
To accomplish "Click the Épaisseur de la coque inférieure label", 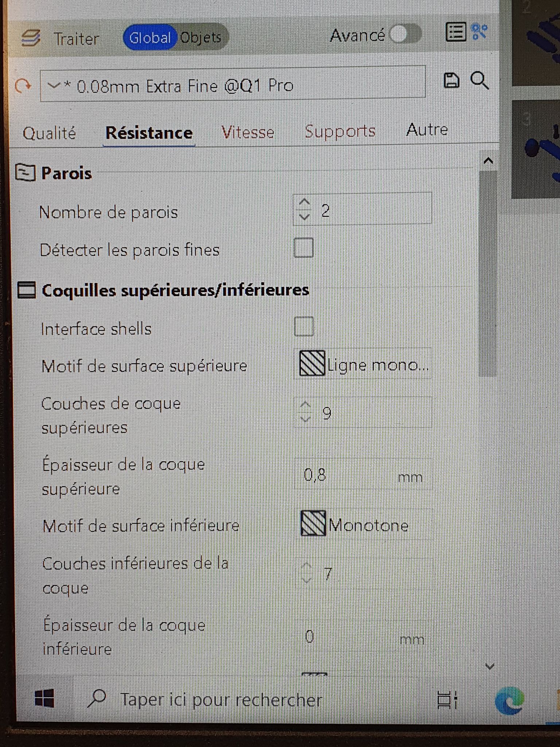I will click(124, 637).
